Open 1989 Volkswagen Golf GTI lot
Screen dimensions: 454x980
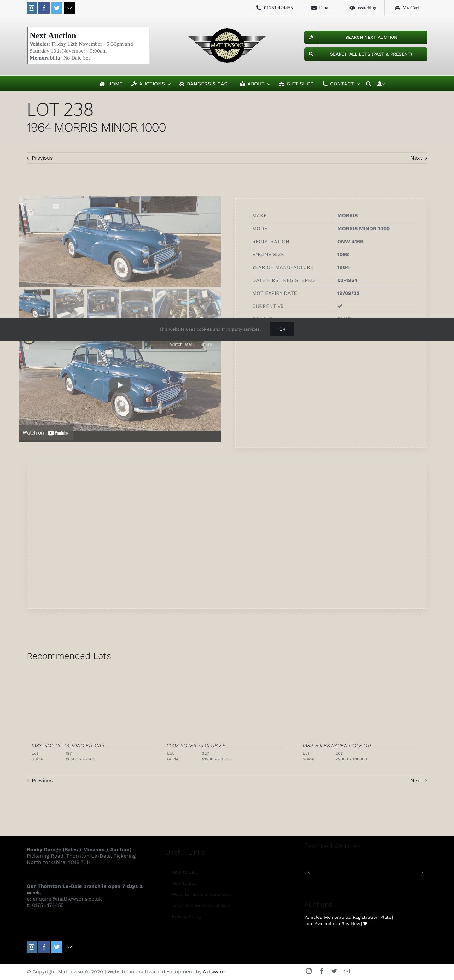tap(337, 746)
